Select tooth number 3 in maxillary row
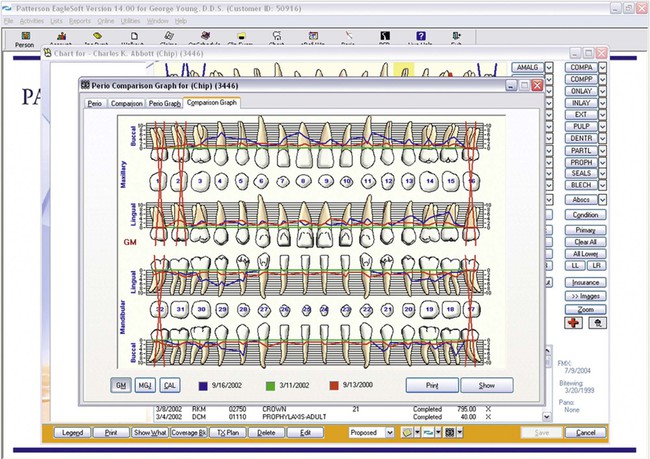The image size is (650, 459). [x=202, y=181]
